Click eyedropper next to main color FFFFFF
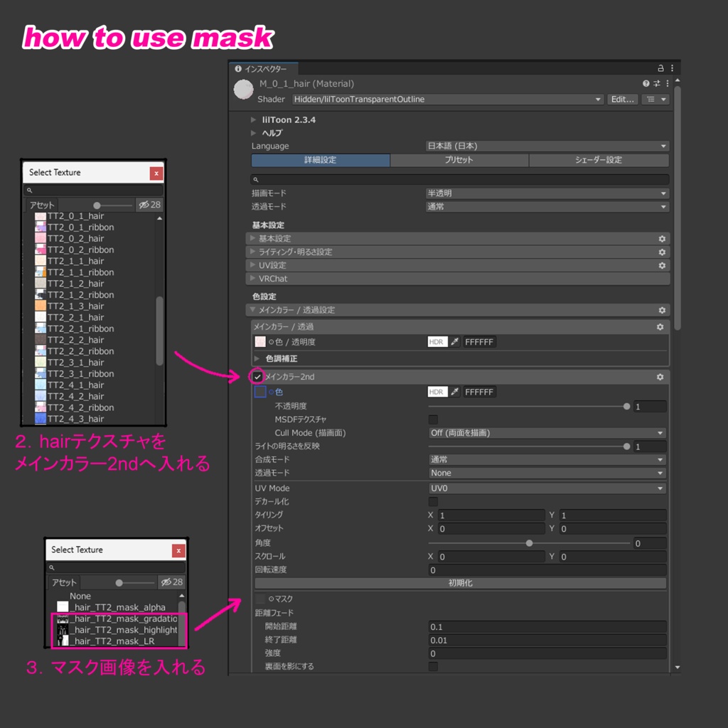Image resolution: width=728 pixels, height=728 pixels. [x=454, y=342]
